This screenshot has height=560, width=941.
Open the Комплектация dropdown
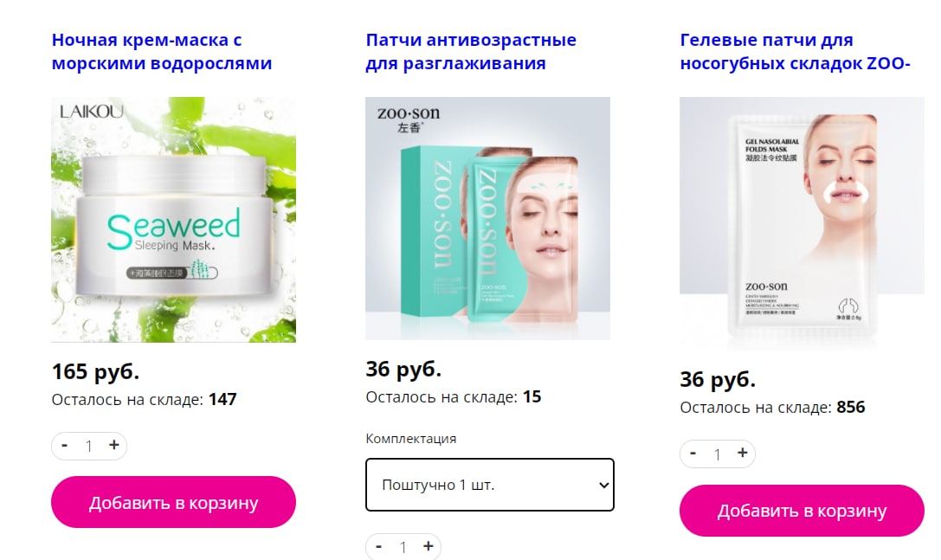(x=490, y=485)
